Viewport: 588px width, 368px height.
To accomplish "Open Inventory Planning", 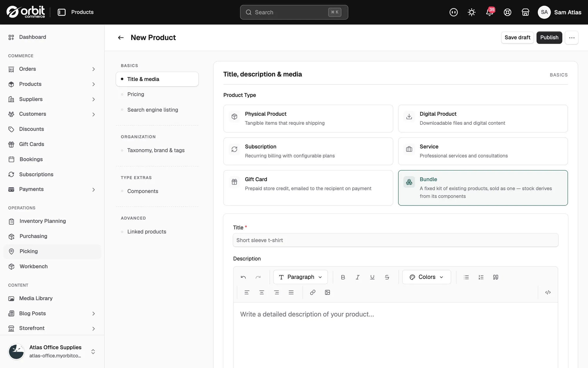I will (x=52, y=221).
